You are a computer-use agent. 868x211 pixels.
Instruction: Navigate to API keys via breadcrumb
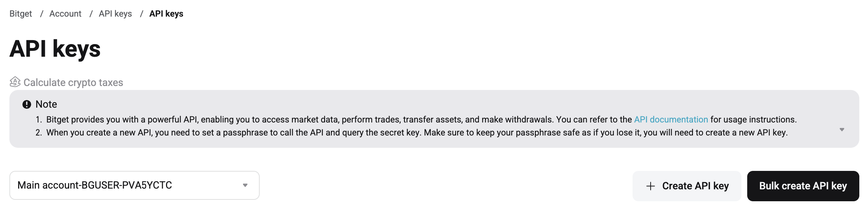pos(115,13)
